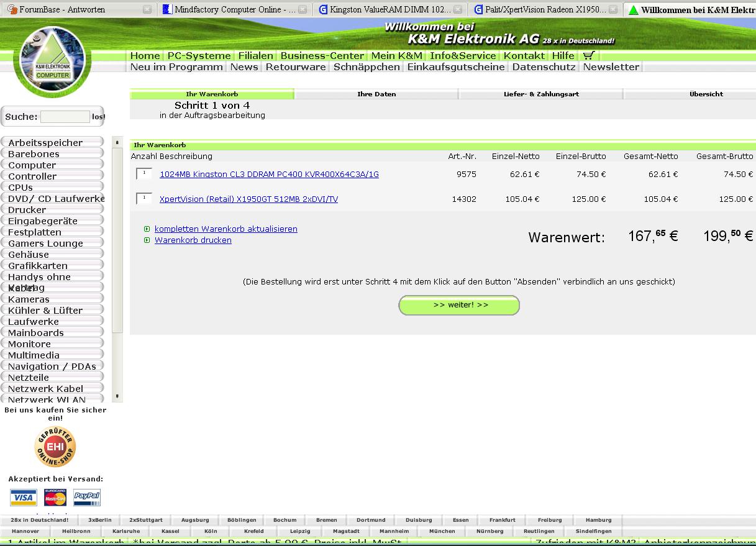
Task: Click arrow bullet next to 'Warenkorb drucken'
Action: [147, 240]
